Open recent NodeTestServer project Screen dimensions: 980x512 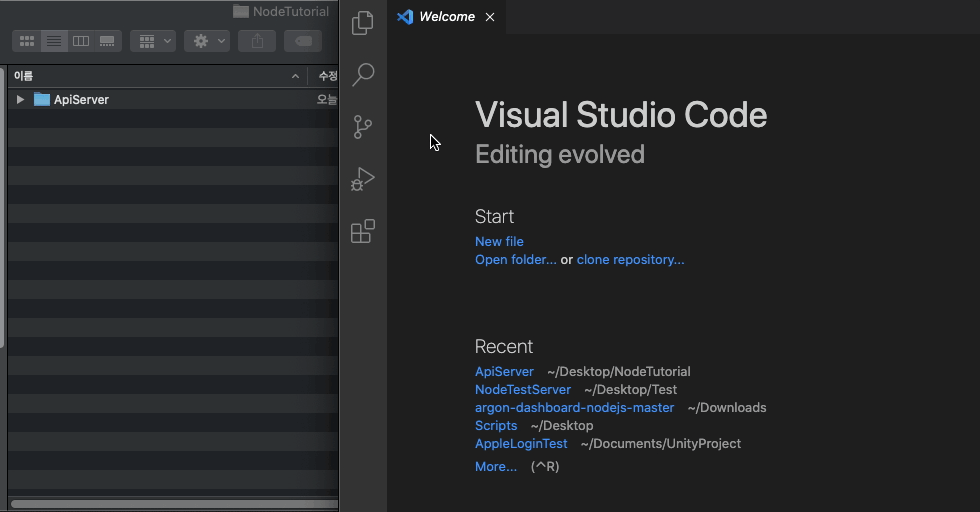(x=522, y=389)
